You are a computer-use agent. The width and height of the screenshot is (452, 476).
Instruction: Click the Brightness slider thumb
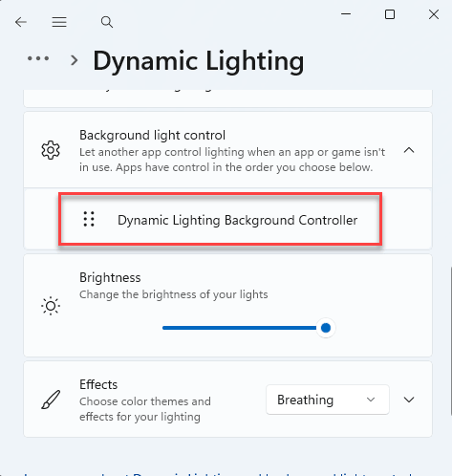pos(326,328)
